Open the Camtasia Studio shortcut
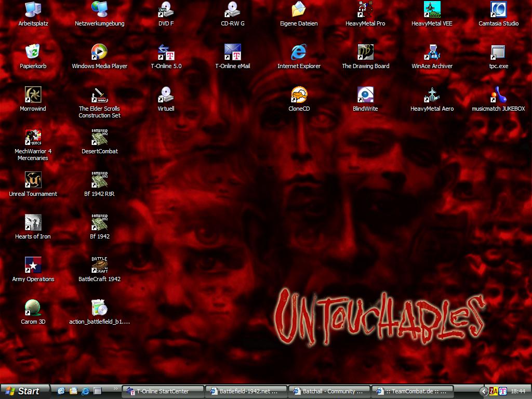 pyautogui.click(x=498, y=14)
